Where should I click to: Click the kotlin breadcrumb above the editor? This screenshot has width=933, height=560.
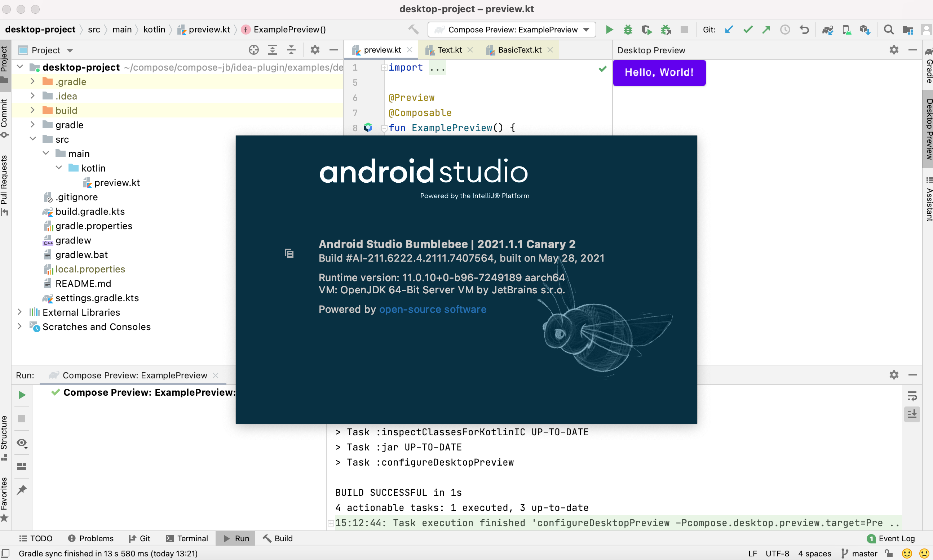pyautogui.click(x=154, y=29)
